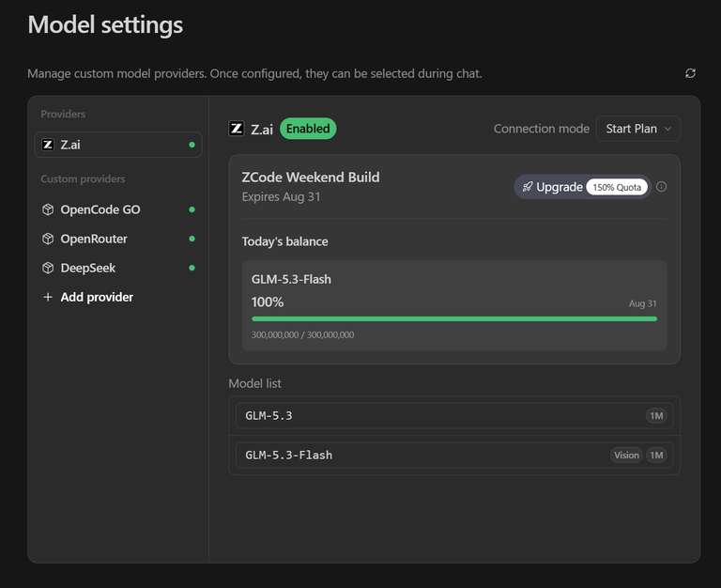Click the Expires Aug 31 text
721x588 pixels.
281,197
